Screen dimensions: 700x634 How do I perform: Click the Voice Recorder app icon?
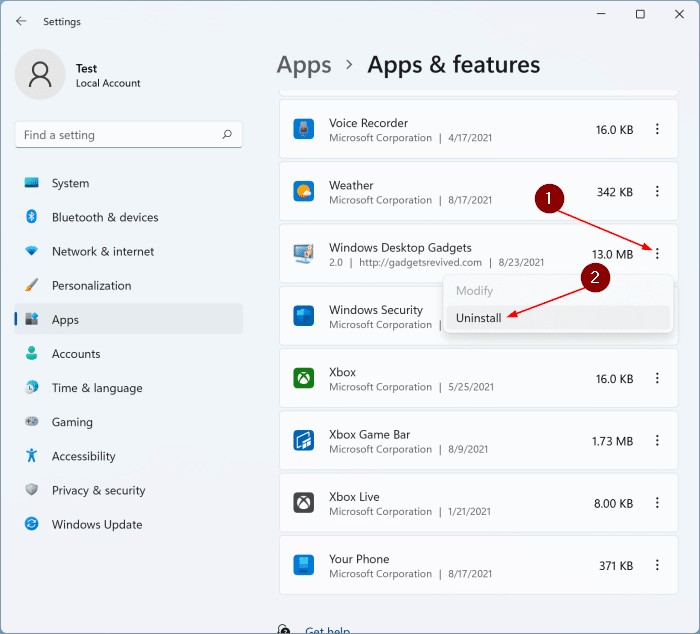[x=304, y=129]
